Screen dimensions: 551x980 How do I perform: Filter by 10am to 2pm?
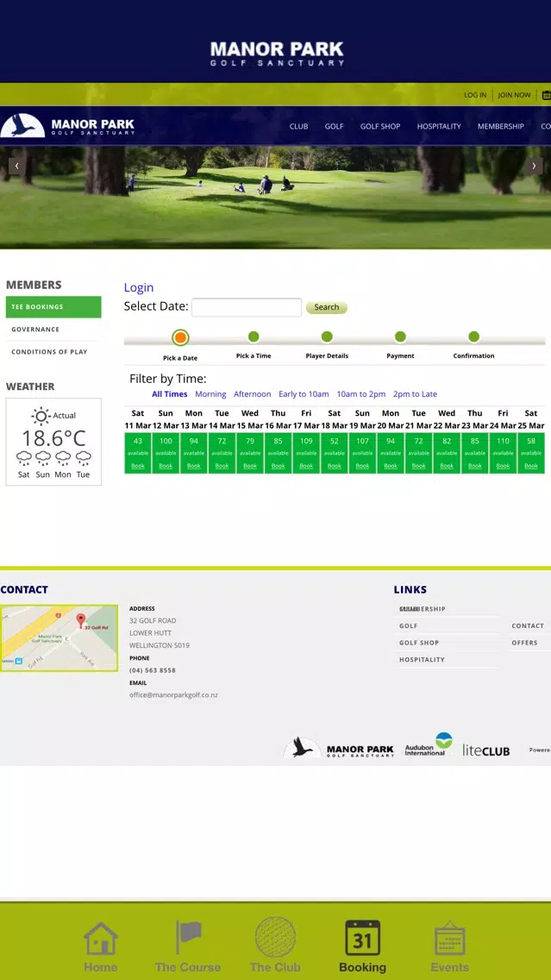click(x=361, y=394)
